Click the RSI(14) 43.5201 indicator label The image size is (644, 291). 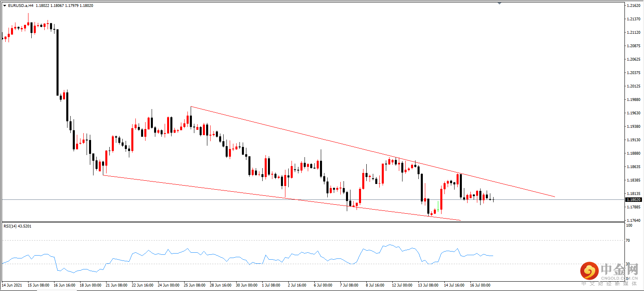pos(17,226)
